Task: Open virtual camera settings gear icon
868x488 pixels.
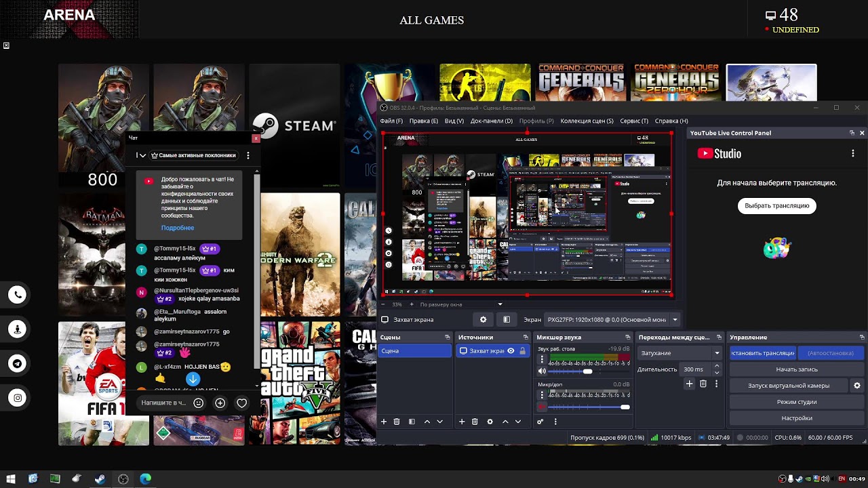Action: pyautogui.click(x=857, y=386)
